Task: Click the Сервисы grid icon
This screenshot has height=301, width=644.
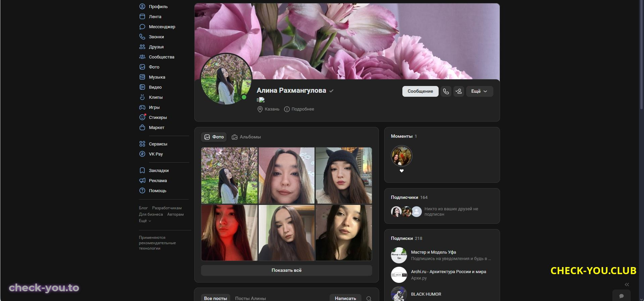Action: (x=142, y=144)
